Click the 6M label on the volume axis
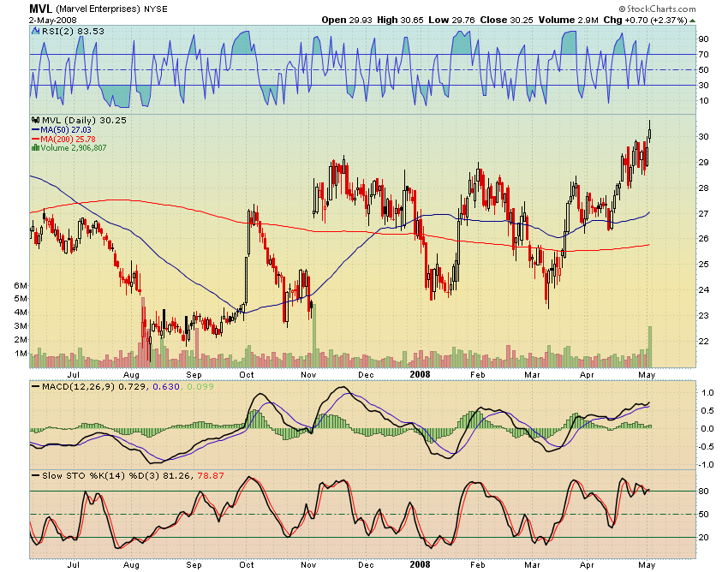The image size is (728, 572). tap(21, 285)
